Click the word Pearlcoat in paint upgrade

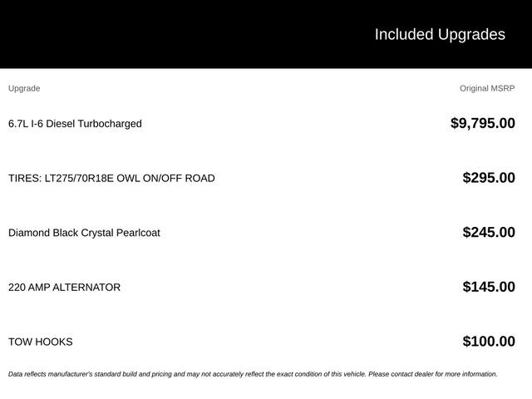[138, 233]
